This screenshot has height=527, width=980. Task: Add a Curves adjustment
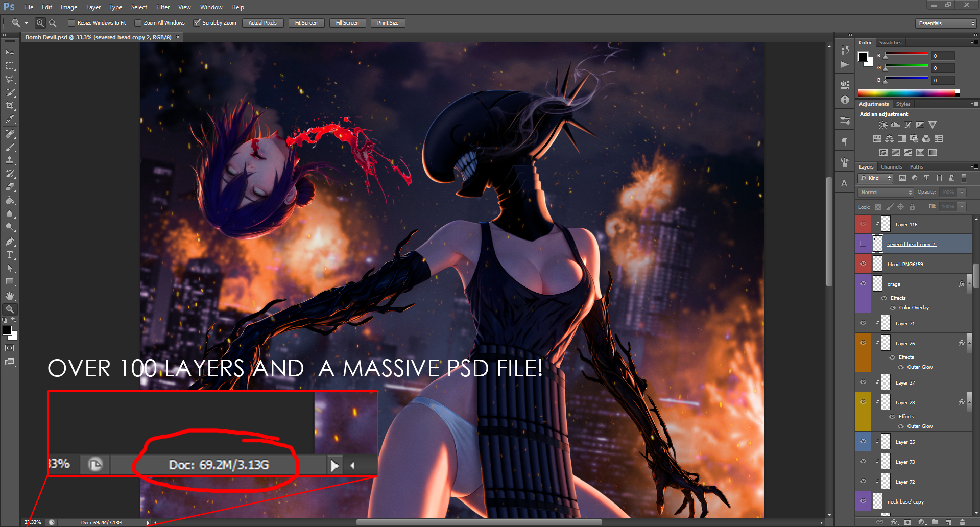point(908,125)
